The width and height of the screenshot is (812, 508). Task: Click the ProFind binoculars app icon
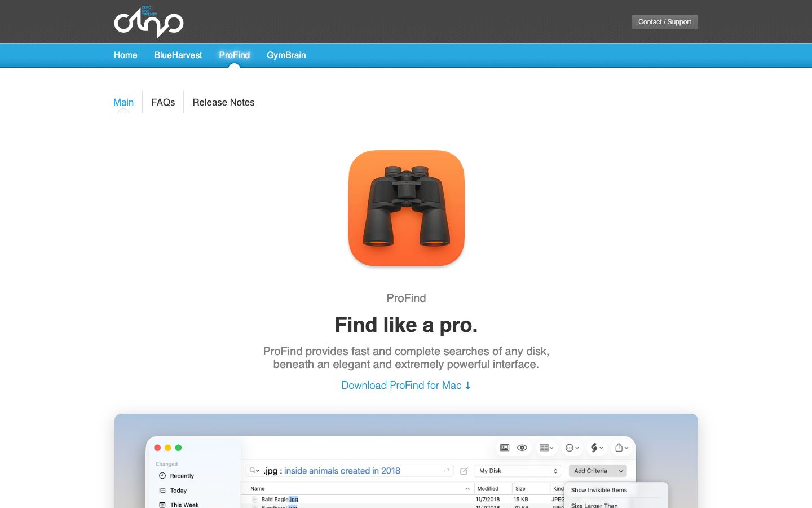(x=406, y=208)
